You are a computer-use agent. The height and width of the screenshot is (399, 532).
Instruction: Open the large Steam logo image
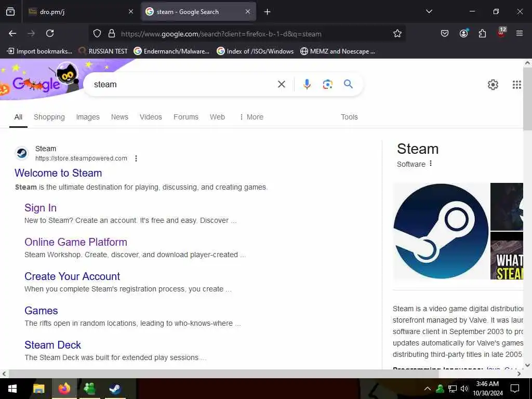click(x=441, y=231)
